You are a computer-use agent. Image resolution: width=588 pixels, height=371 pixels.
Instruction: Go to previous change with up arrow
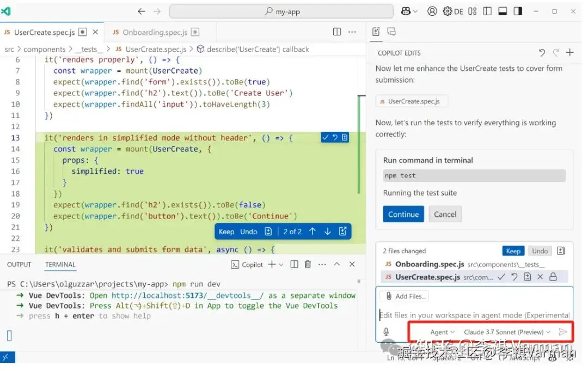313,232
